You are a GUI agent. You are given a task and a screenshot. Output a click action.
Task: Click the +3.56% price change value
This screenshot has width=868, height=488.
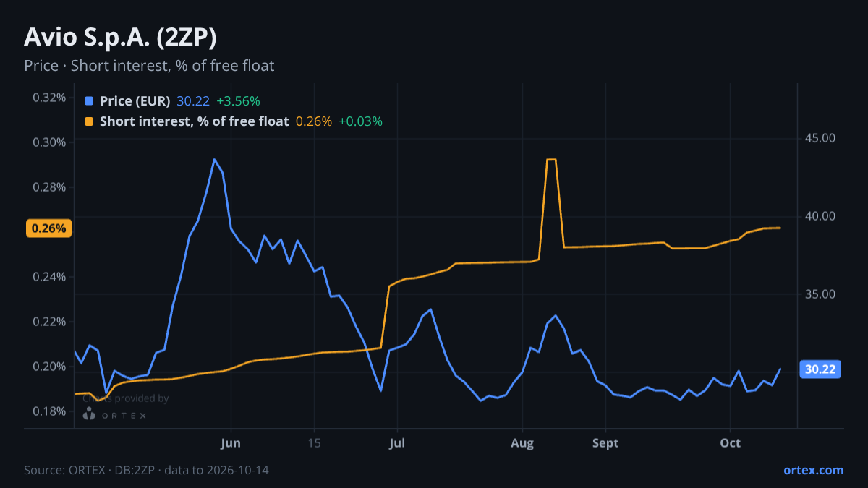tap(238, 101)
